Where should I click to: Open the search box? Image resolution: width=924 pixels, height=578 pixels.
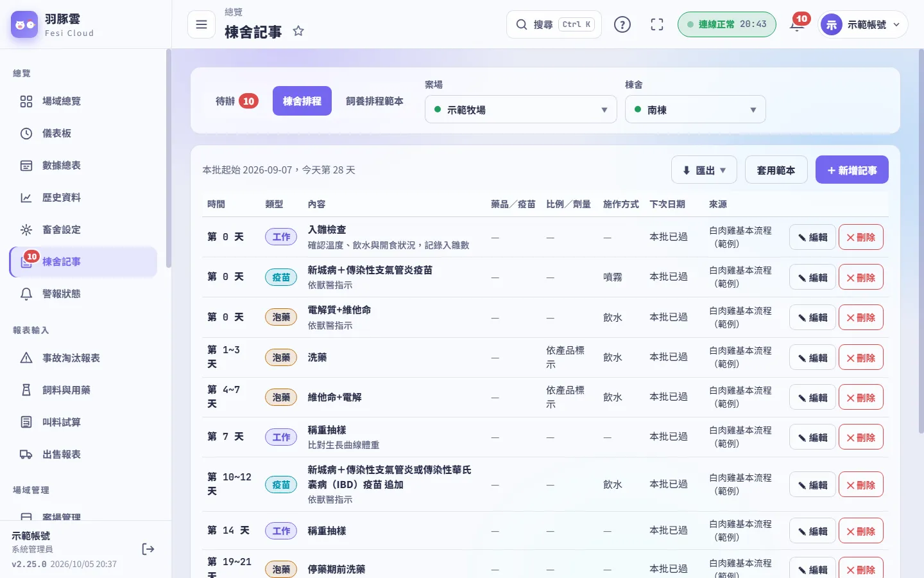click(554, 24)
